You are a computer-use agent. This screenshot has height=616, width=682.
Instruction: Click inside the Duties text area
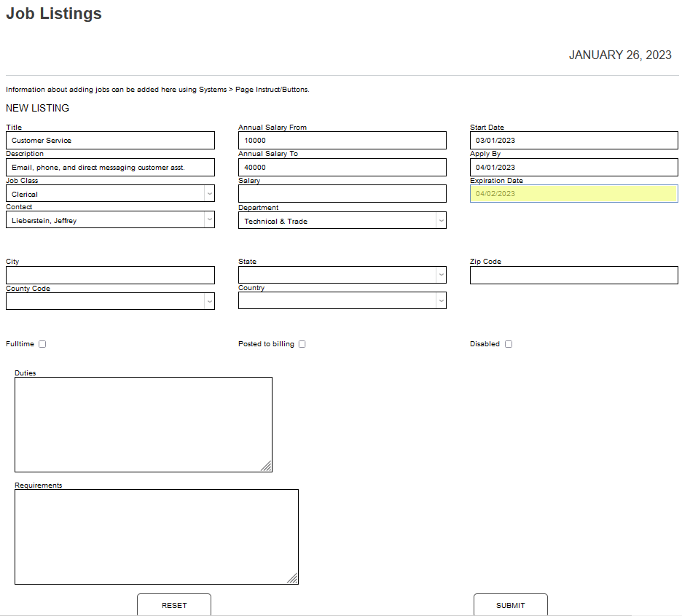[143, 424]
